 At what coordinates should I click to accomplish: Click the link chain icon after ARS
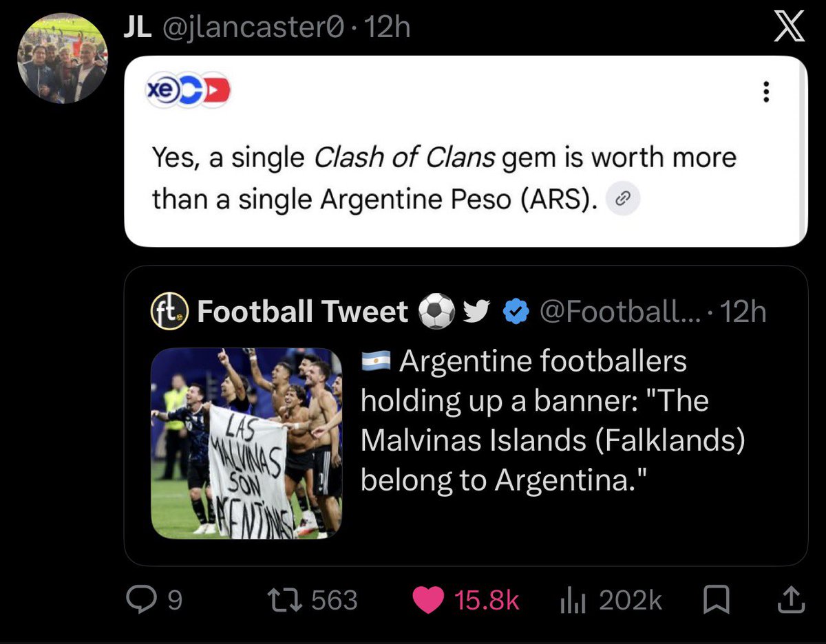click(622, 200)
